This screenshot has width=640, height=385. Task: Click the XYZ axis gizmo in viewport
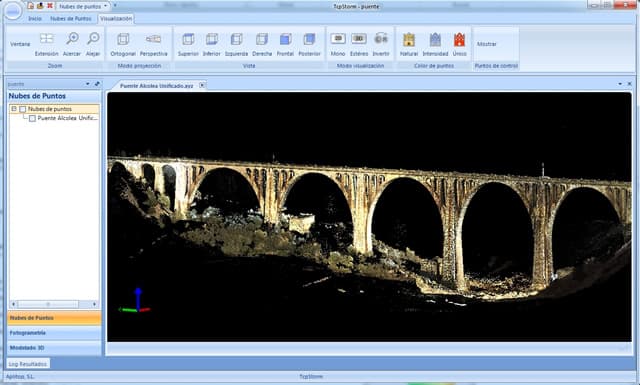tap(136, 301)
